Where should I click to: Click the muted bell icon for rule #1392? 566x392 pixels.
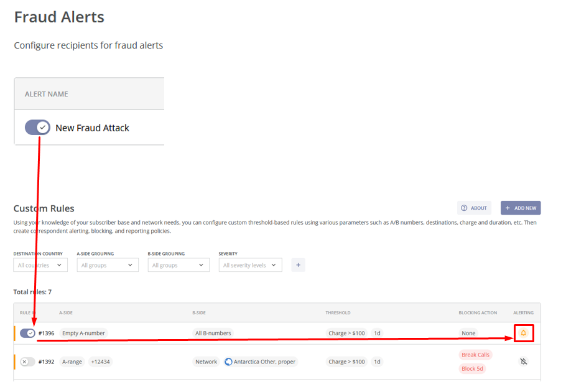(x=523, y=362)
